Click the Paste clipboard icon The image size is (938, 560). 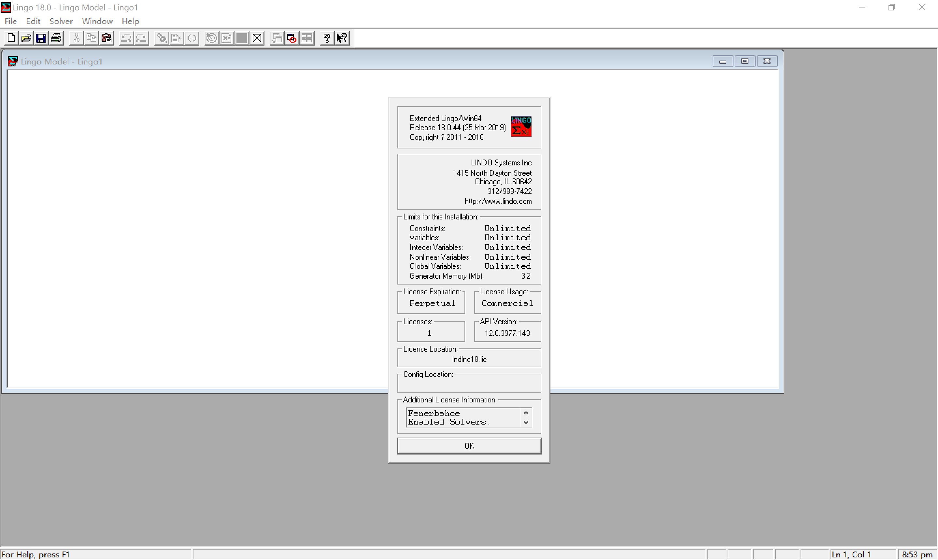[x=107, y=38]
